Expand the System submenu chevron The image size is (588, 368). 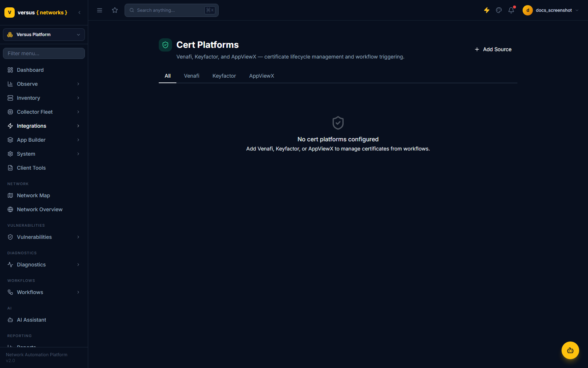(x=78, y=154)
